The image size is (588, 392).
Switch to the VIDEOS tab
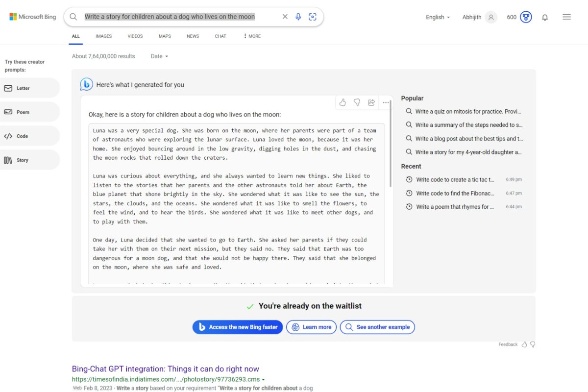[135, 36]
